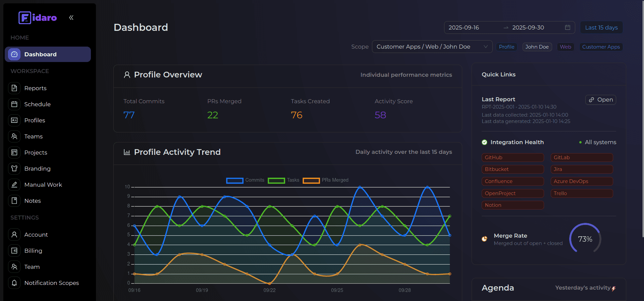Open Manual Work pencil icon
Screen dimensions: 644x301
(x=14, y=185)
